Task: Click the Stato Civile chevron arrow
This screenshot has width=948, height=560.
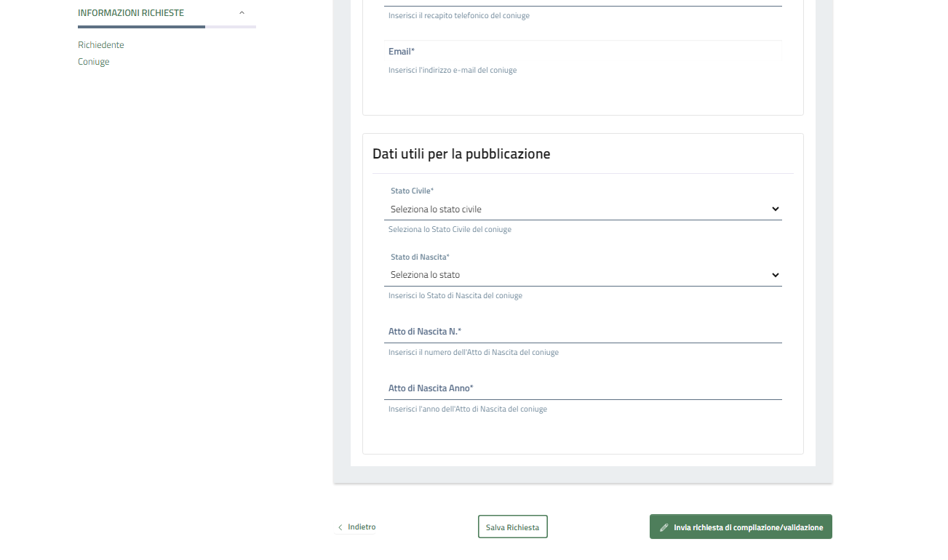Action: pos(775,209)
